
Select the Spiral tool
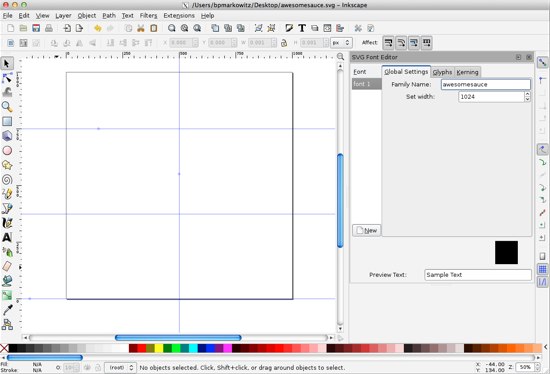click(7, 180)
